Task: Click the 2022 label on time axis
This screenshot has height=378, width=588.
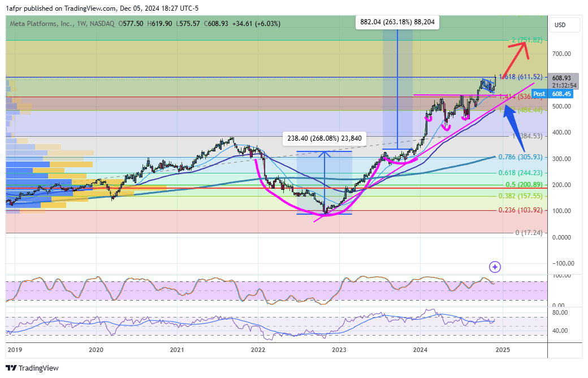Action: 258,350
